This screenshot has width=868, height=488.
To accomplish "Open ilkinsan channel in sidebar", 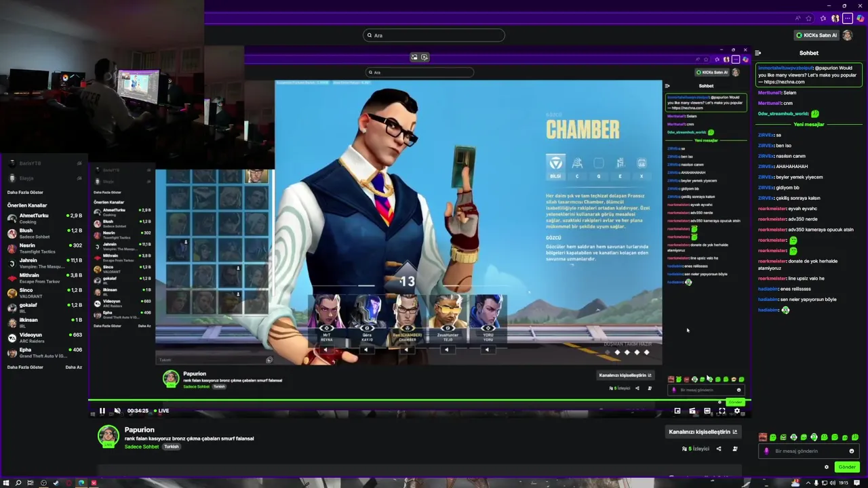I will pos(45,323).
